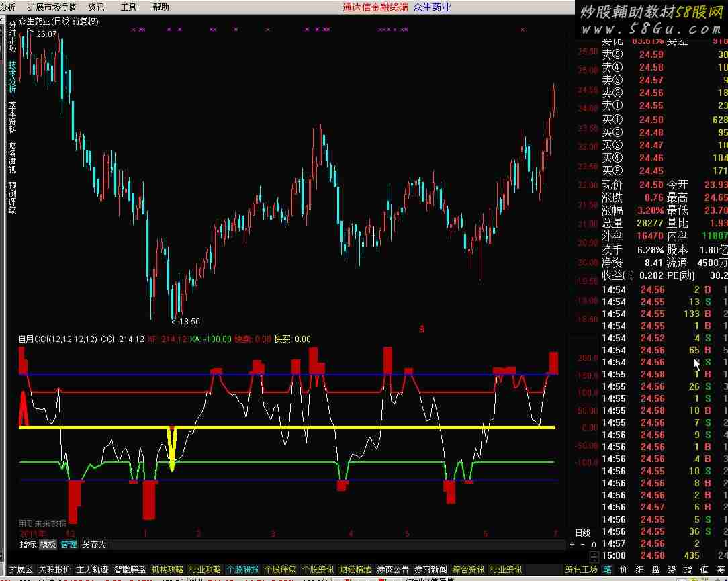
Task: Open the 日线 period selector
Action: pyautogui.click(x=583, y=533)
